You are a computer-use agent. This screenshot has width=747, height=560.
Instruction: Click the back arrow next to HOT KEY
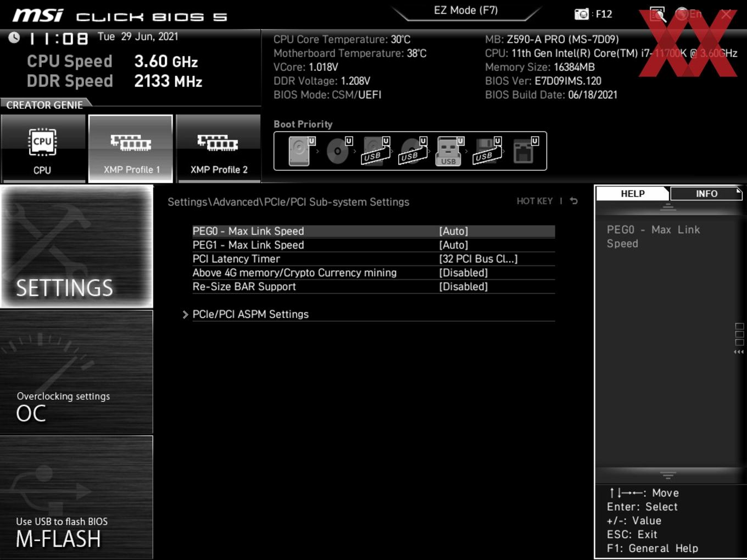(x=574, y=201)
